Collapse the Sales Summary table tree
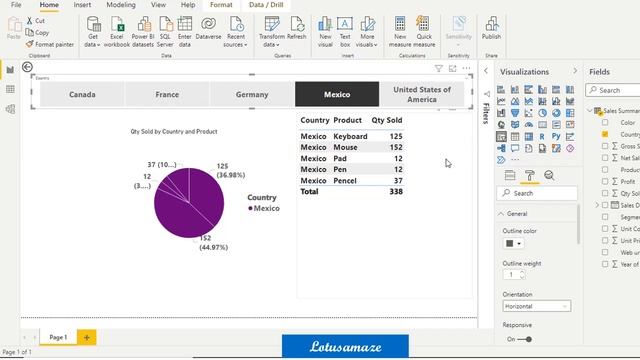640x360 pixels. tap(590, 111)
